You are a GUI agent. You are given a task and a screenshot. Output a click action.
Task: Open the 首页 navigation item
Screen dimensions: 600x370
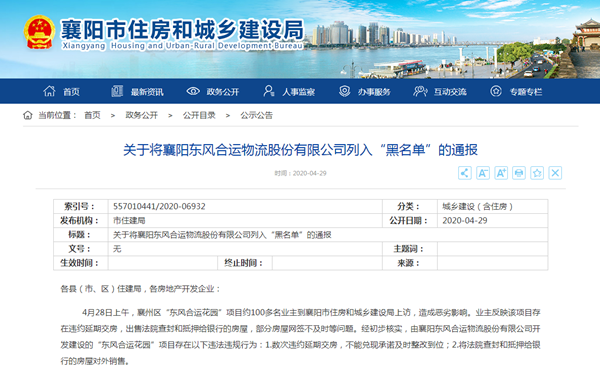point(71,92)
